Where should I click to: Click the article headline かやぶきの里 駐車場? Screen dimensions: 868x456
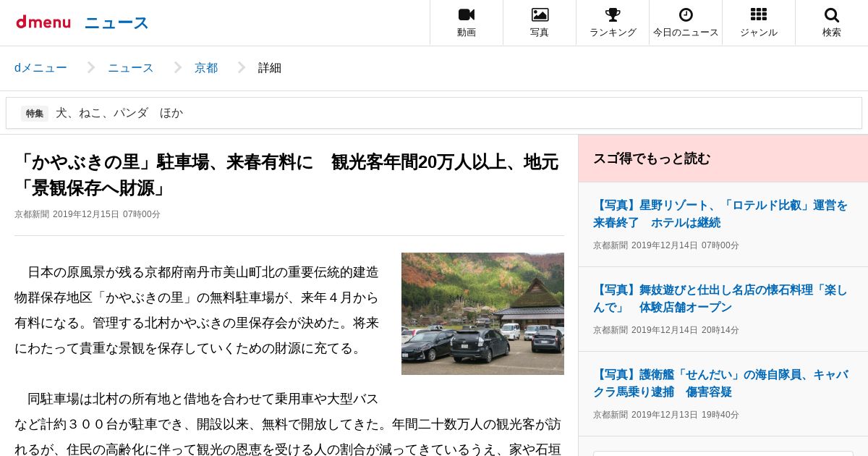(x=286, y=174)
